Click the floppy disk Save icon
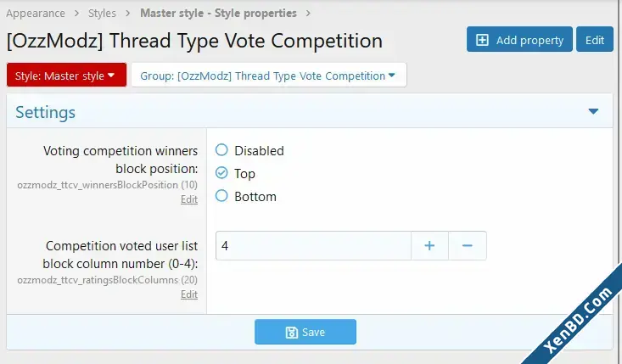Image resolution: width=622 pixels, height=364 pixels. point(292,333)
